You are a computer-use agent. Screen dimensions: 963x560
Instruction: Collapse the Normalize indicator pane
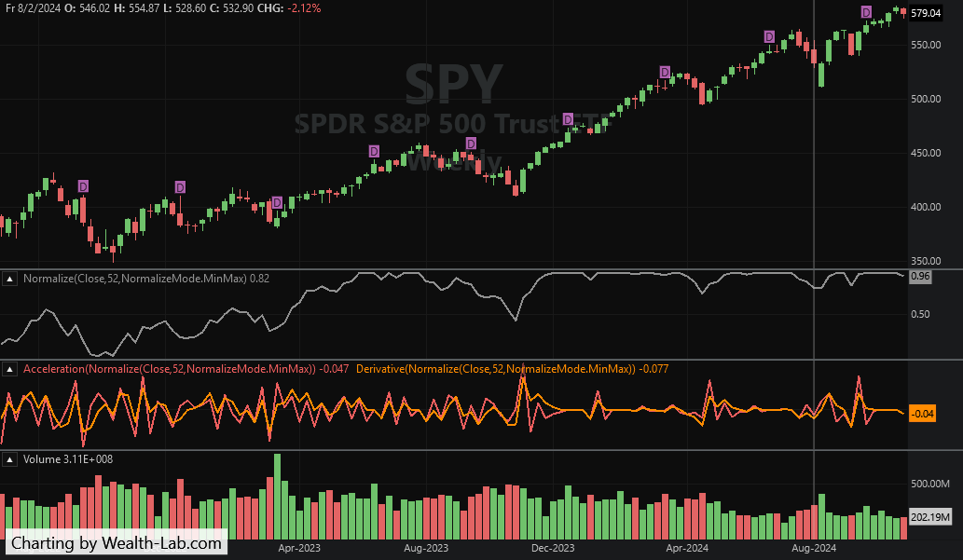[10, 278]
